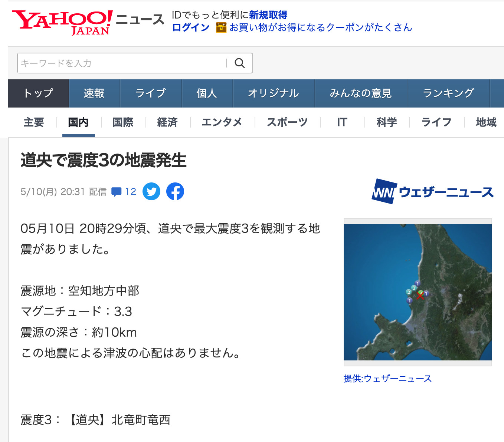The width and height of the screenshot is (504, 442).
Task: Click the ログイン link
Action: (x=190, y=27)
